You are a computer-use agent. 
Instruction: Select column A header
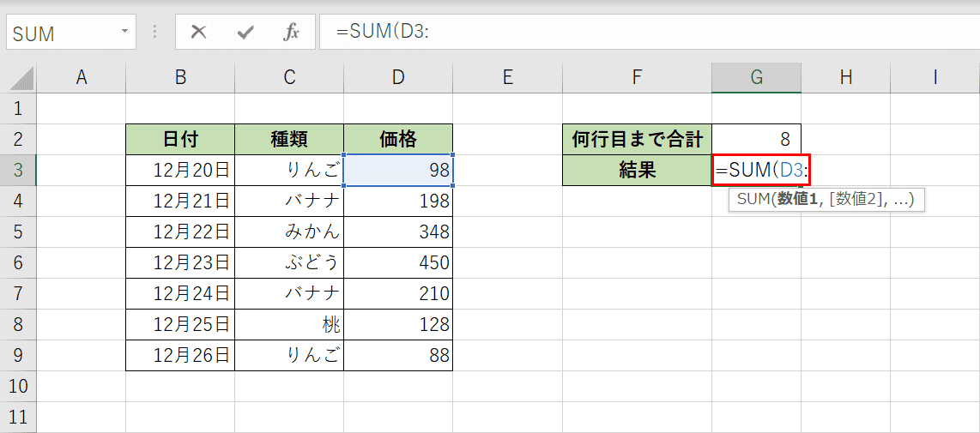coord(81,77)
